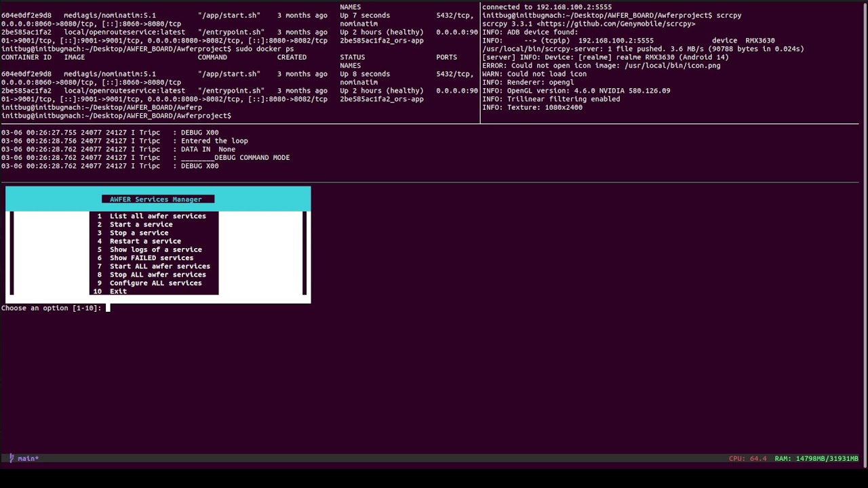Click the 'CONTAINER ID' column header
The width and height of the screenshot is (868, 488).
[26, 57]
